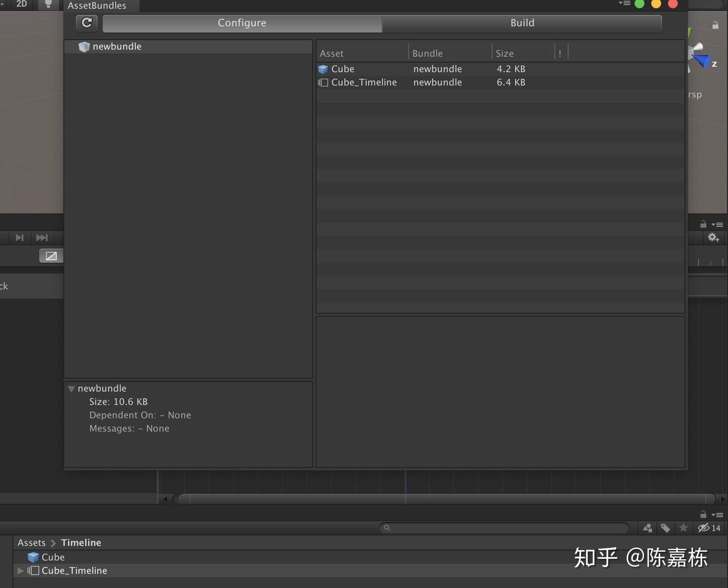Click the skip-to-end playback icon on the left
728x588 pixels.
click(42, 237)
